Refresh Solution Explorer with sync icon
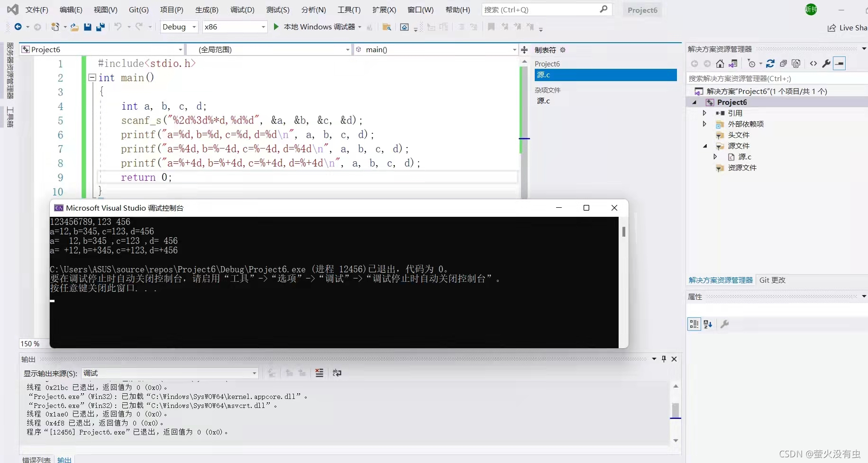The height and width of the screenshot is (463, 868). coord(770,64)
